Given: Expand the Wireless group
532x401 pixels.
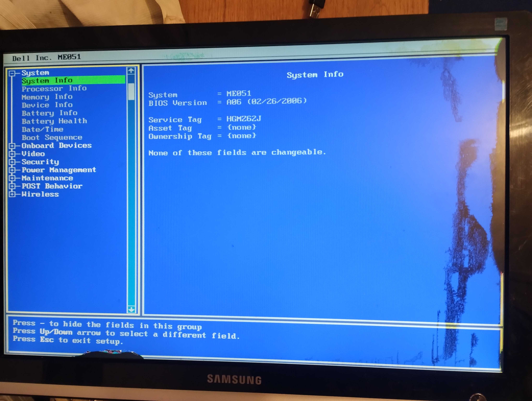Looking at the screenshot, I should click(x=12, y=194).
